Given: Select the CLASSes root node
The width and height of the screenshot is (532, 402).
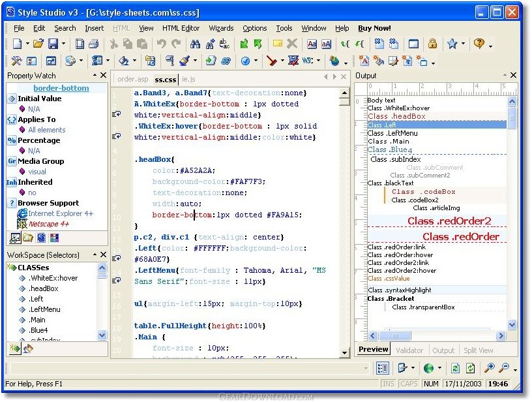Looking at the screenshot, I should 33,268.
